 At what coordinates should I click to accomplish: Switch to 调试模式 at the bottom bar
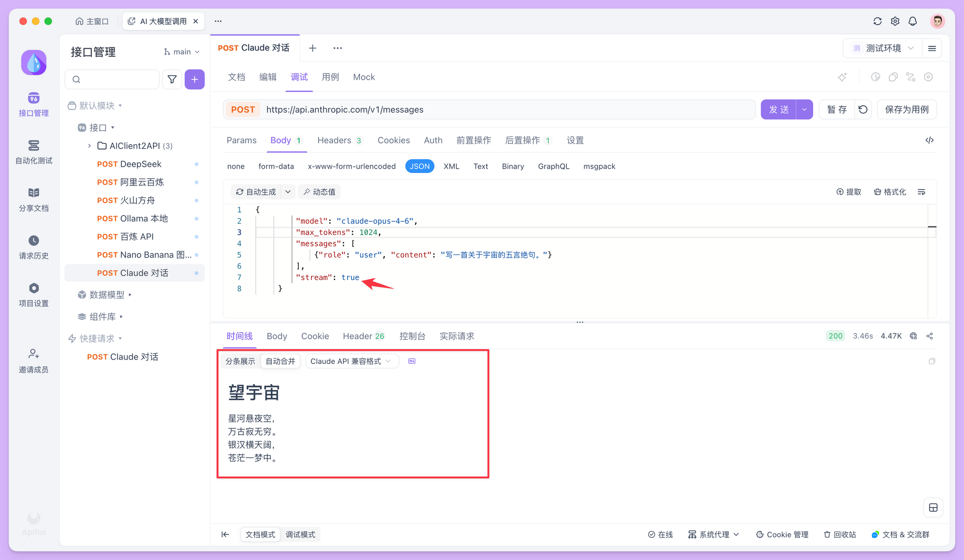[300, 534]
